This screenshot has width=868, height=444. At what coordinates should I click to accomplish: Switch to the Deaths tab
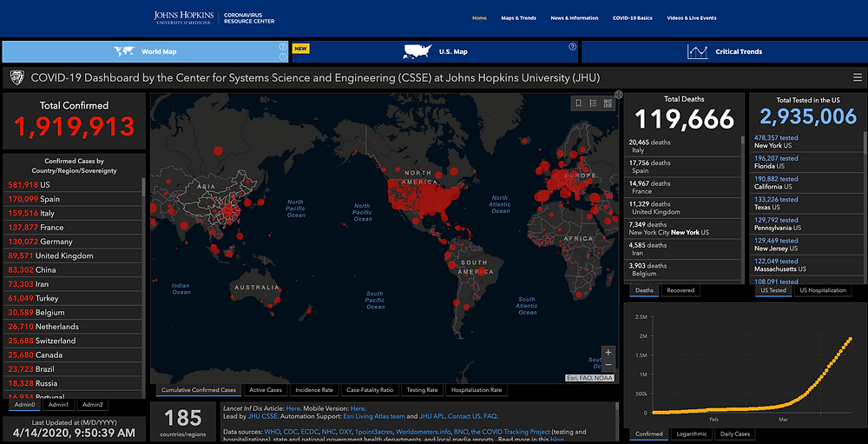644,290
